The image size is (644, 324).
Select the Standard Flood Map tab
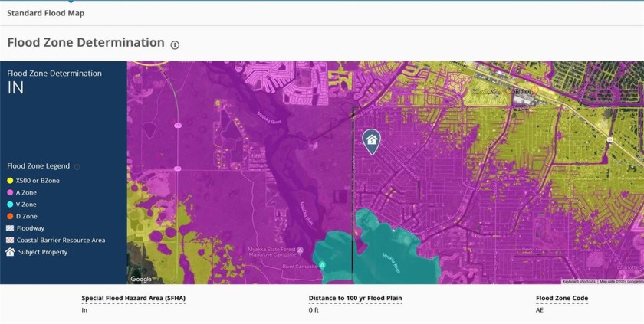click(46, 13)
